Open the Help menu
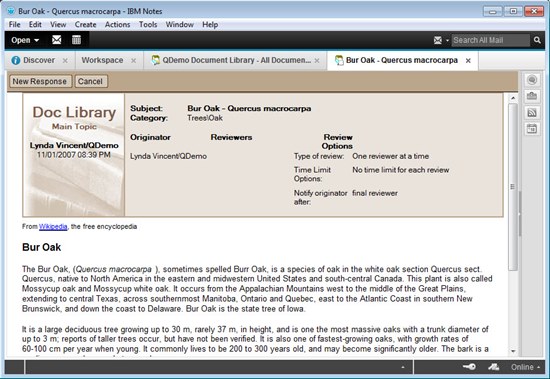 (210, 25)
